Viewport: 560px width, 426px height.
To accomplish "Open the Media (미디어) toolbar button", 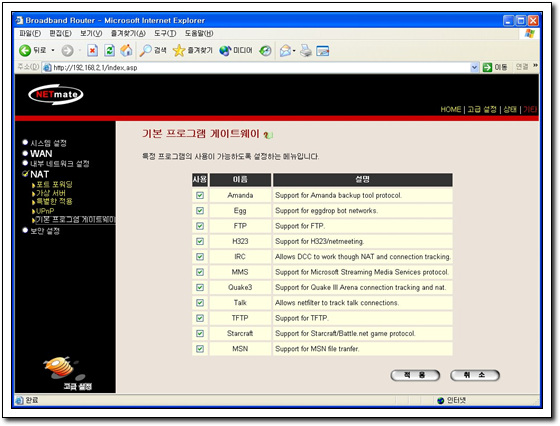I will click(x=236, y=50).
